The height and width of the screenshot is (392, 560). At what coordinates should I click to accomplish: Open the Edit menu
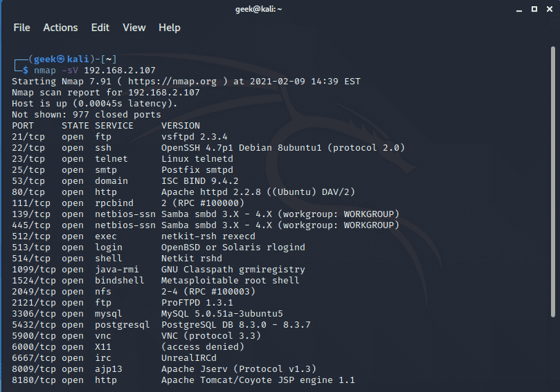click(100, 28)
